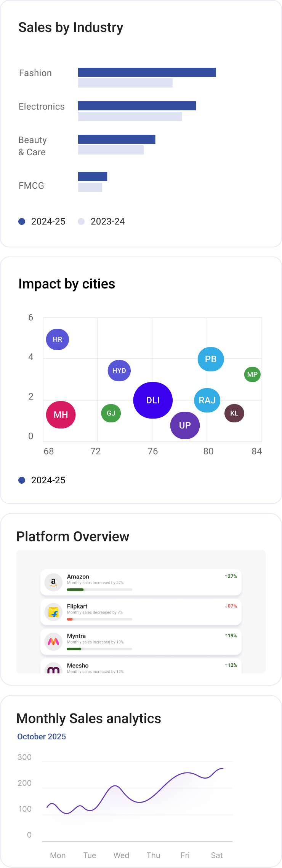Click the Amazon logo icon

[53, 582]
